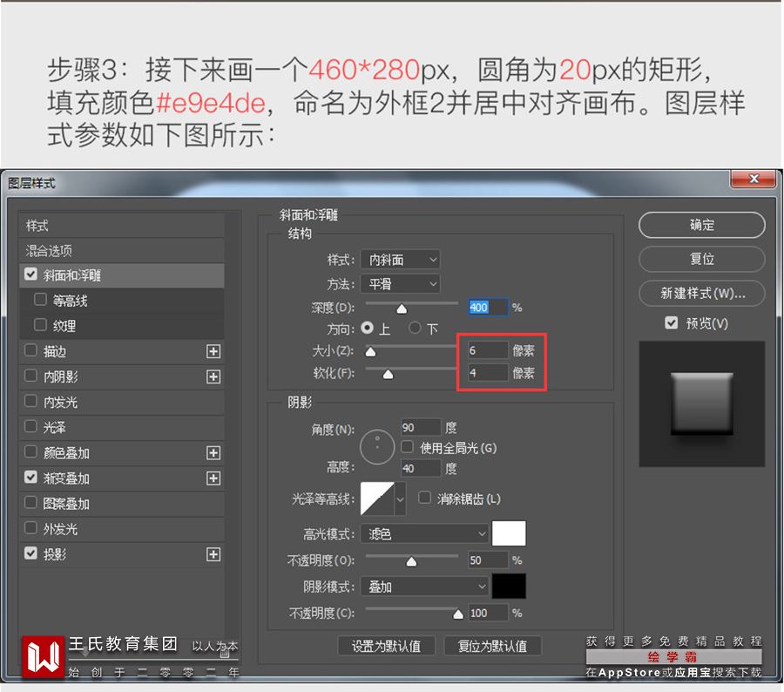Click the style preview thumbnail

pos(702,404)
